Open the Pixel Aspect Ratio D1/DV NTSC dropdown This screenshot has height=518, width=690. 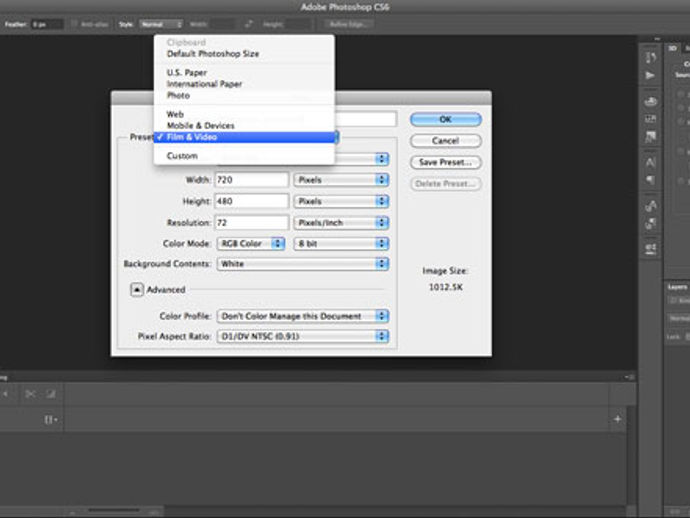click(303, 336)
